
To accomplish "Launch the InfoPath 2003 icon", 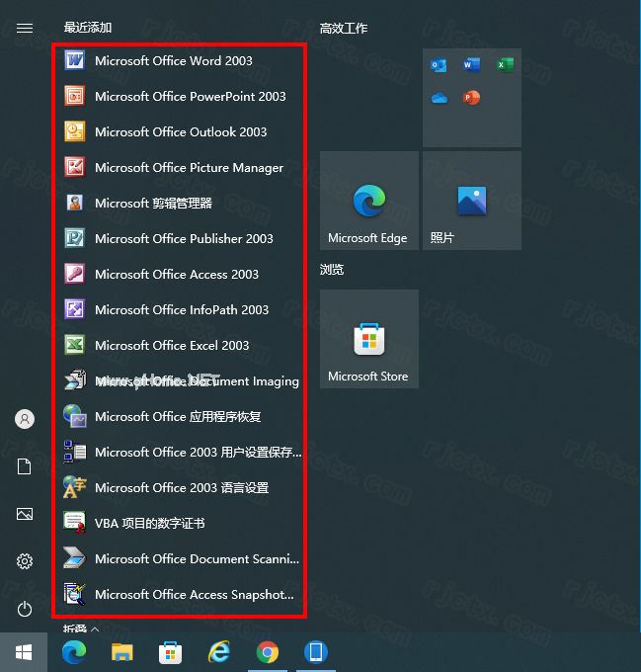I will coord(75,309).
